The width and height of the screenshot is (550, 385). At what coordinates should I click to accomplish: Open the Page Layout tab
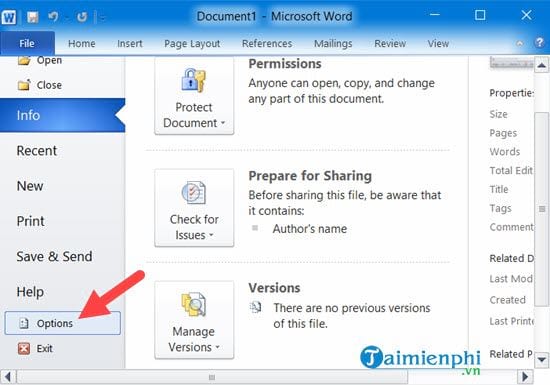[x=192, y=43]
